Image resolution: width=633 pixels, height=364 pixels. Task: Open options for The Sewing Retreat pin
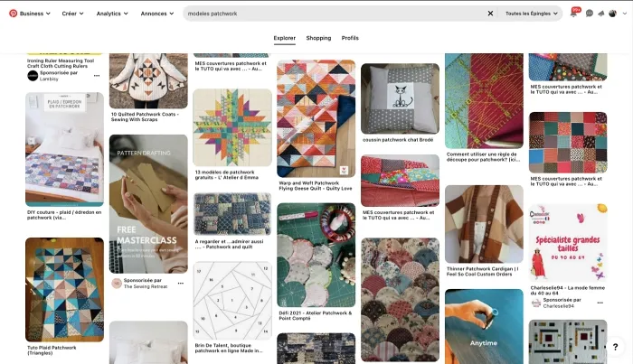pos(181,283)
